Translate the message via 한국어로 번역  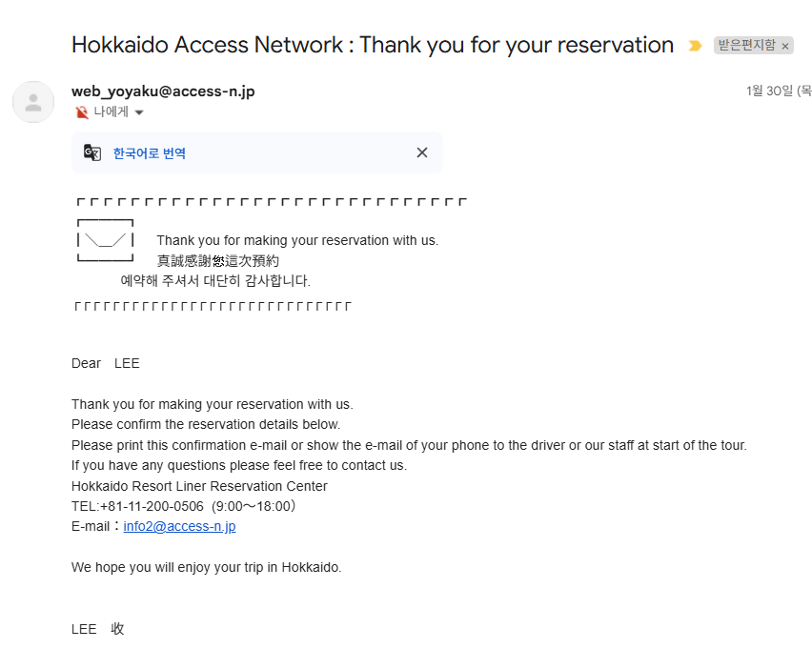click(x=149, y=153)
